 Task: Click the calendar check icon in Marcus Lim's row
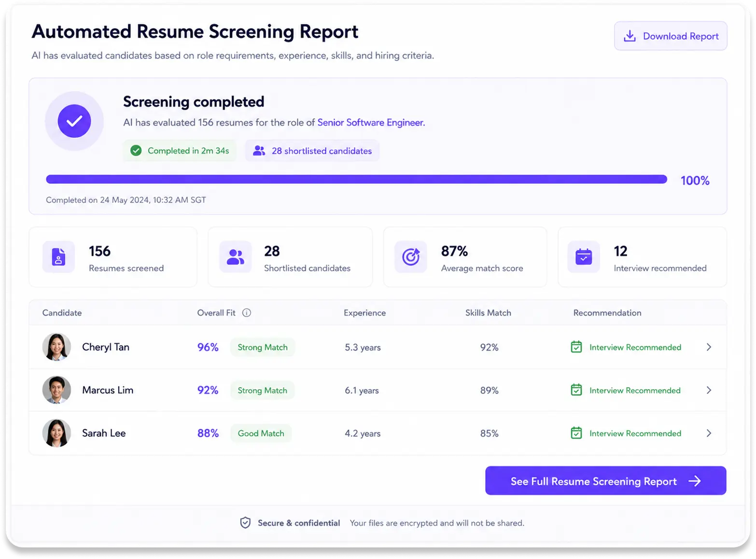(x=576, y=390)
